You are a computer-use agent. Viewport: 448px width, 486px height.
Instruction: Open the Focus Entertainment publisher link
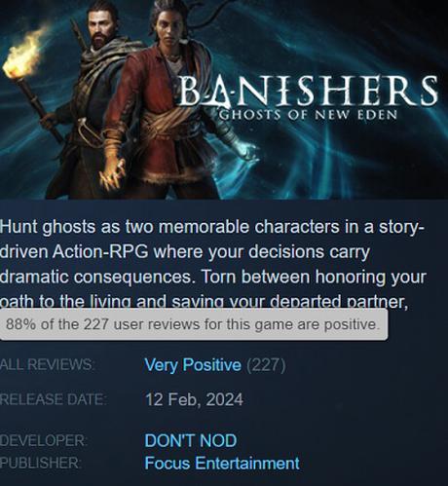click(222, 463)
